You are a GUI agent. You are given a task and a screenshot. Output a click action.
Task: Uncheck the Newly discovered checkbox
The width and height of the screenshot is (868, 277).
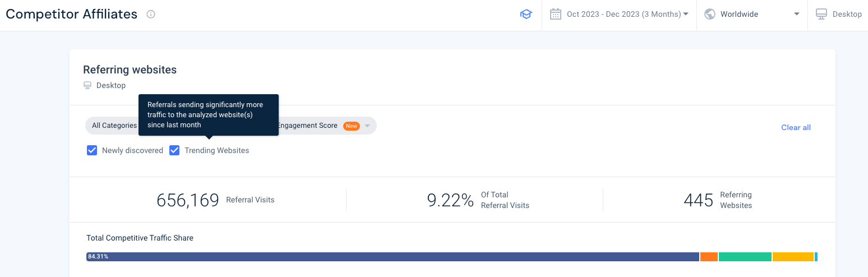(x=93, y=150)
